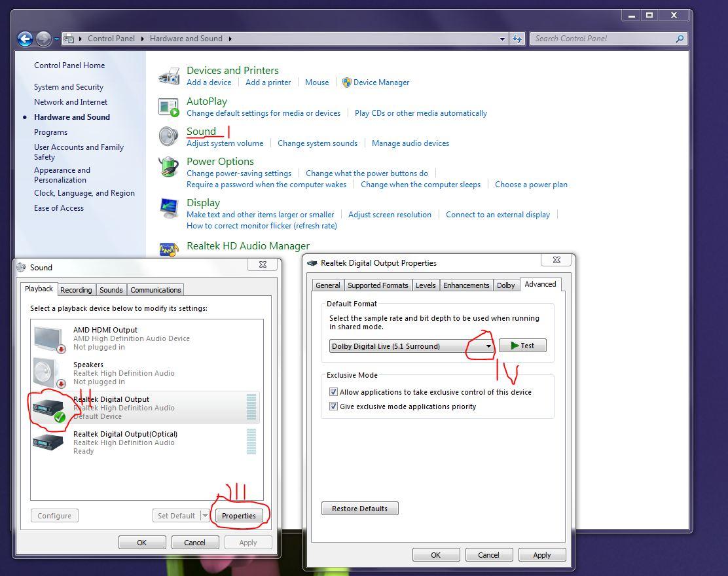Open Network and Internet in sidebar
Image resolution: width=728 pixels, height=576 pixels.
tap(71, 101)
